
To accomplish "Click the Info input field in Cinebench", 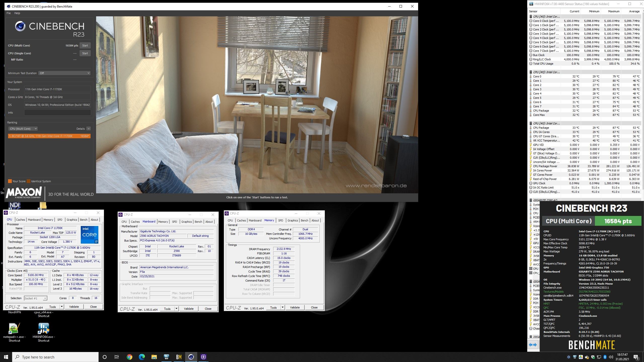I will coord(57,113).
